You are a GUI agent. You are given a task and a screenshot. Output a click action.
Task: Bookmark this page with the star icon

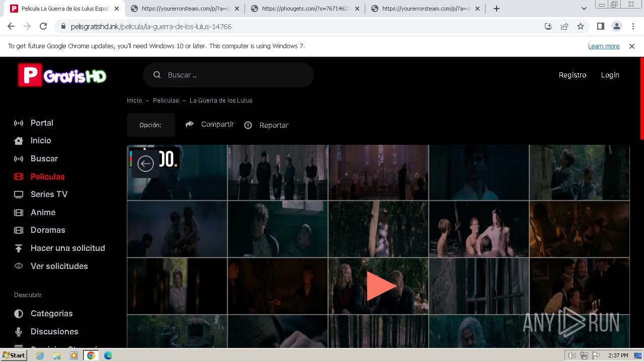point(581,26)
